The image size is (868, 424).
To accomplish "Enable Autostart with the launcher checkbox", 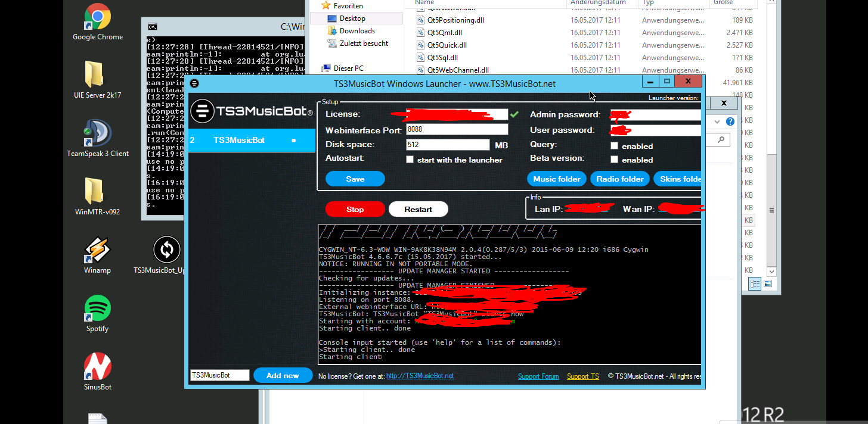I will coord(410,160).
